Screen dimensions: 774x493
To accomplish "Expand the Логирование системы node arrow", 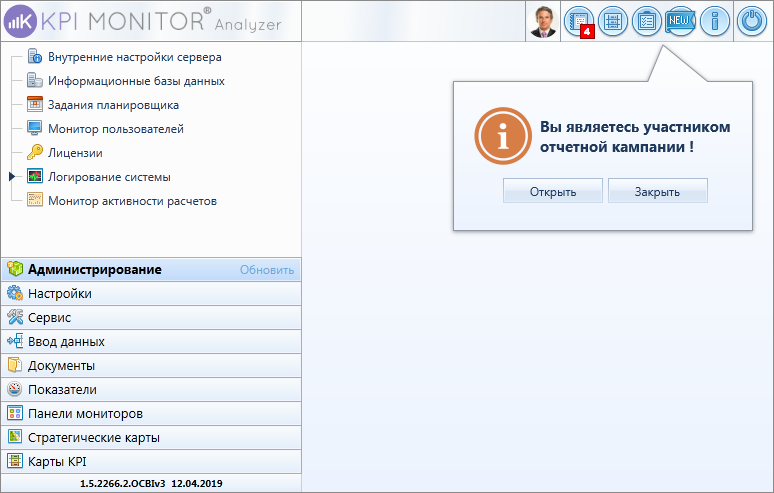I will coord(12,176).
